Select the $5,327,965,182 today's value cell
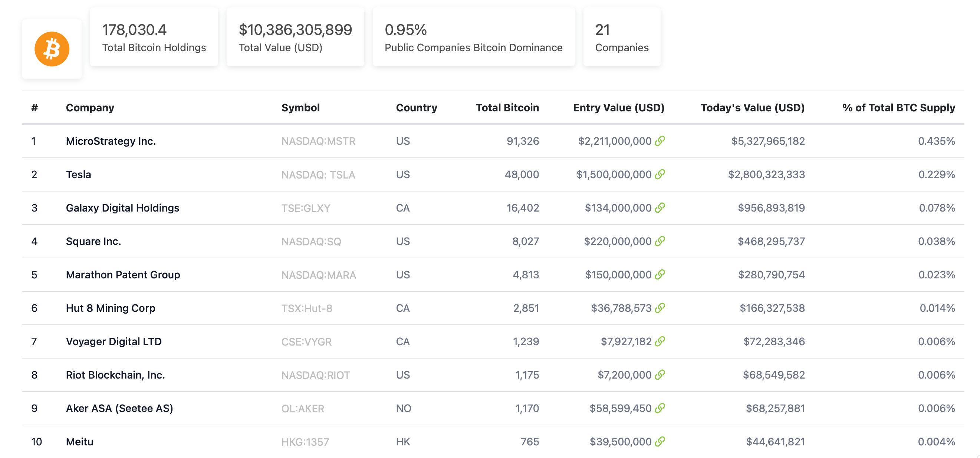The width and height of the screenshot is (980, 458). [768, 141]
